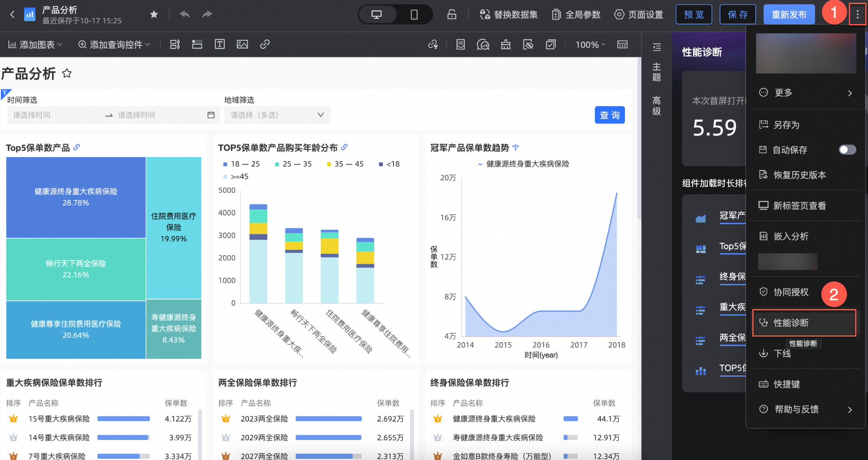
Task: Open the date picker calendar icon
Action: (211, 115)
